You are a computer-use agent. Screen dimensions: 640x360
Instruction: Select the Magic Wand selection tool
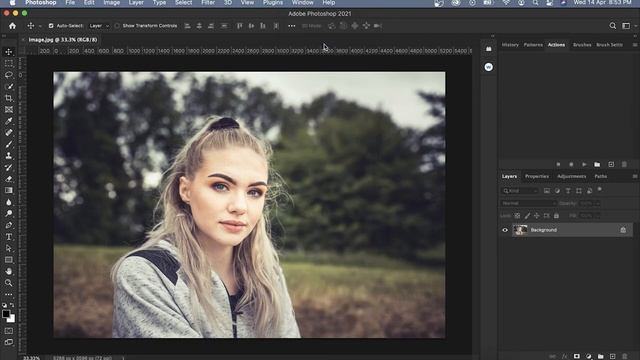9,87
